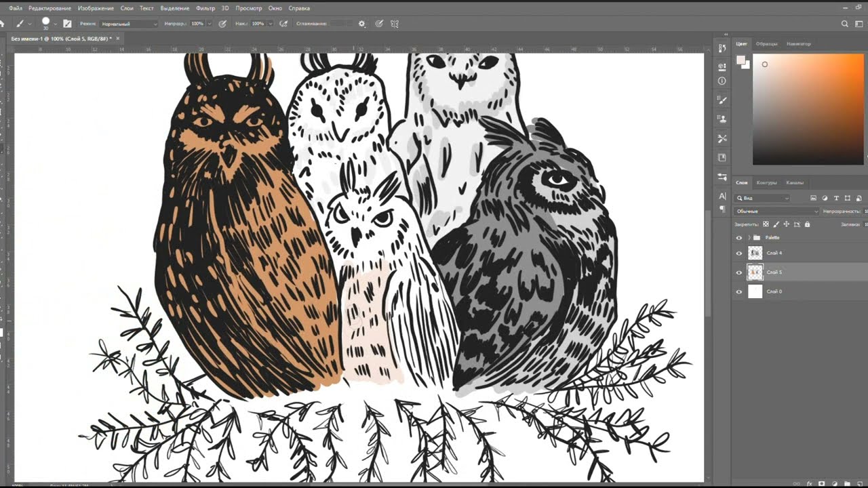Open tool preset dropdown arrow beside brush
868x488 pixels.
(31, 23)
